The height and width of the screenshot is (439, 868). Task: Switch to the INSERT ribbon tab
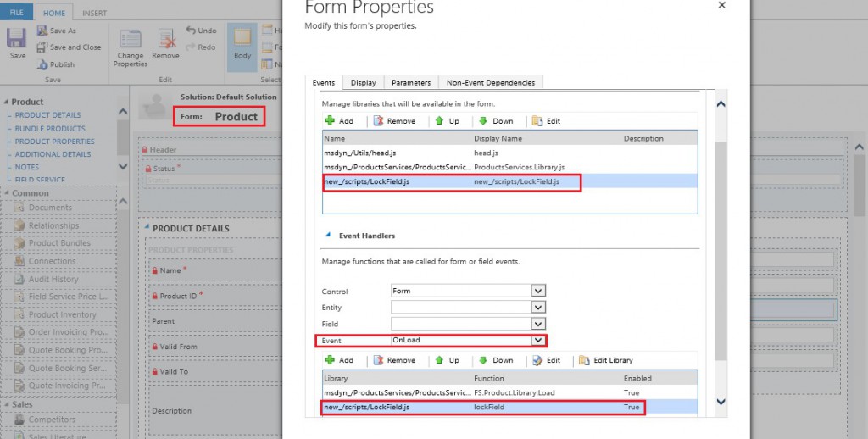pyautogui.click(x=95, y=13)
